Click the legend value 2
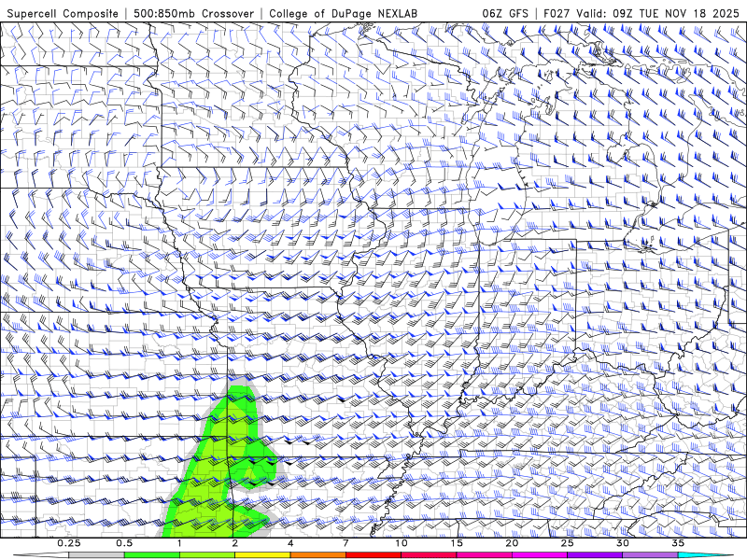The width and height of the screenshot is (747, 560). coord(235,543)
